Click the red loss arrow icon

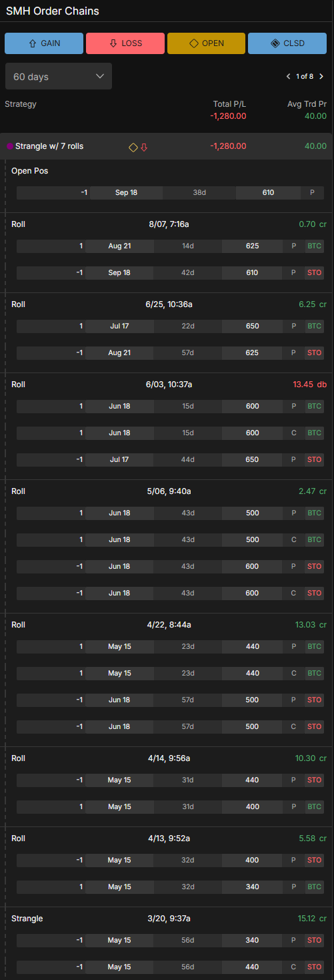tap(144, 147)
